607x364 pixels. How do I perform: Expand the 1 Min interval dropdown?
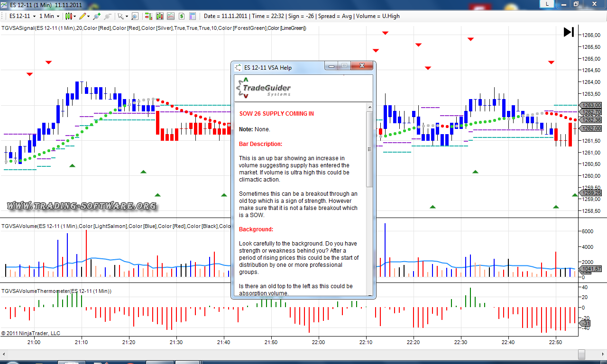click(57, 16)
